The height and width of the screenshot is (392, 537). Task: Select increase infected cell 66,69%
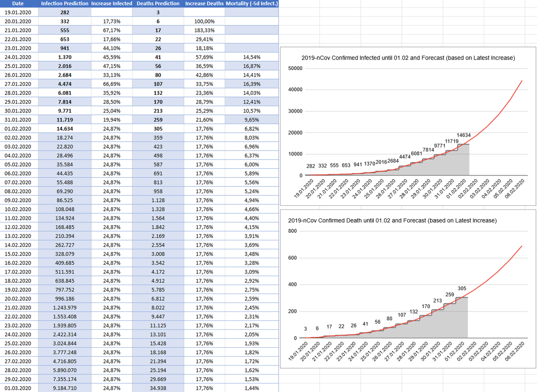pos(111,84)
